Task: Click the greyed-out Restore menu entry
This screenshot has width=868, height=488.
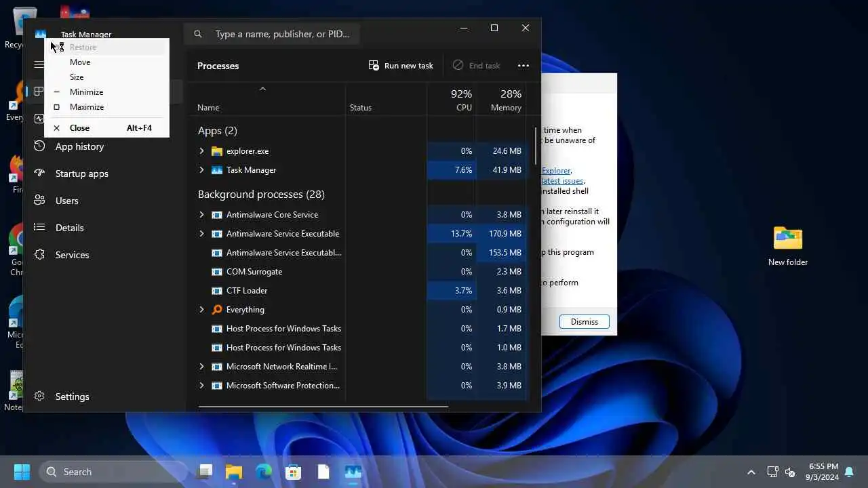Action: pos(106,47)
